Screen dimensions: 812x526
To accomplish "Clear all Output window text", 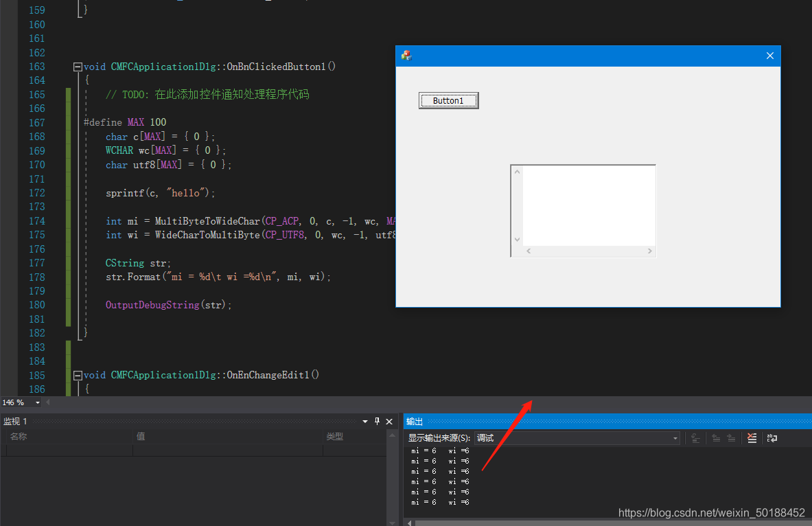I will click(x=752, y=438).
